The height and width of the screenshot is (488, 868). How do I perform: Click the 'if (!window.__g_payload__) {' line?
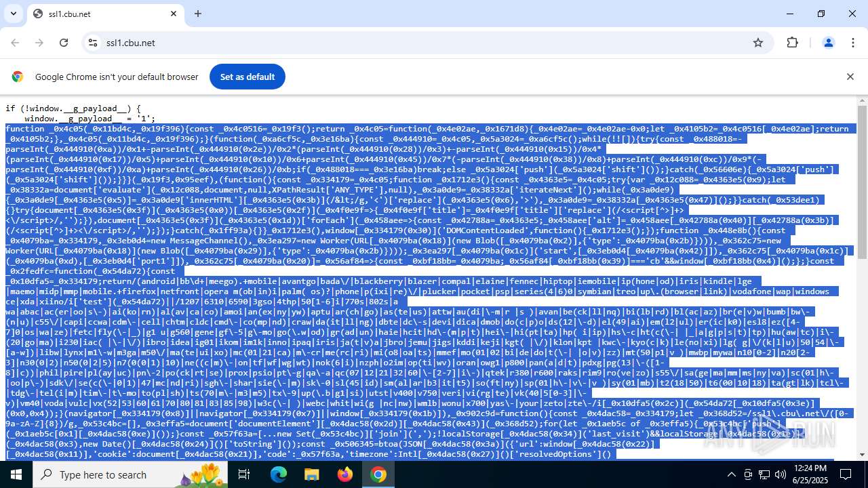(73, 108)
